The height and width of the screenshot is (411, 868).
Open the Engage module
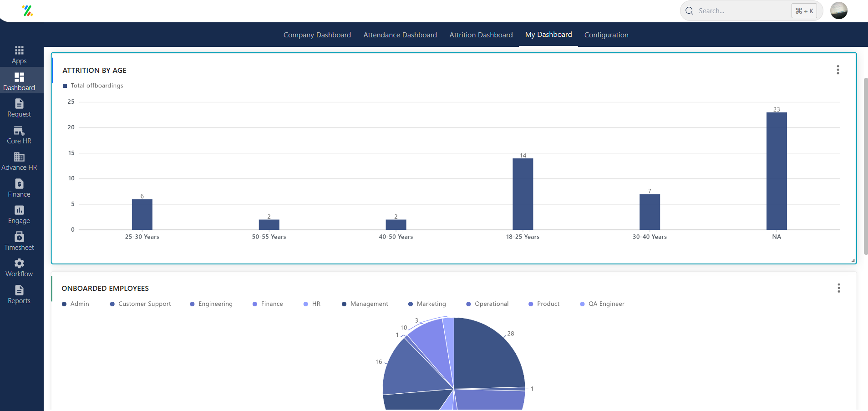pyautogui.click(x=19, y=215)
